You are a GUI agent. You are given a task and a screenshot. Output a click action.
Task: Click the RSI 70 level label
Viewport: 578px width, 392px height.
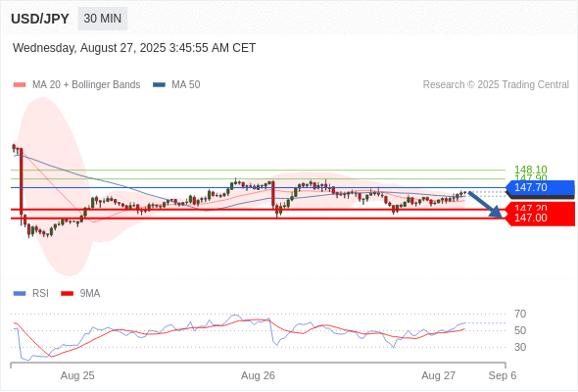(x=520, y=315)
